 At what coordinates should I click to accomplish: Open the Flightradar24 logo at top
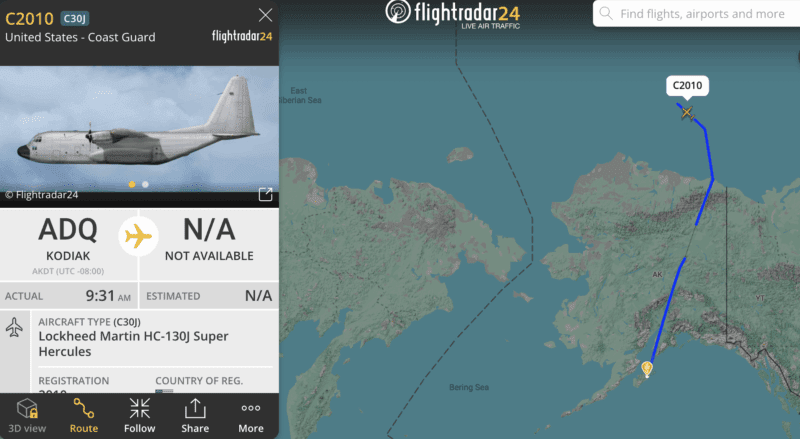[x=453, y=14]
